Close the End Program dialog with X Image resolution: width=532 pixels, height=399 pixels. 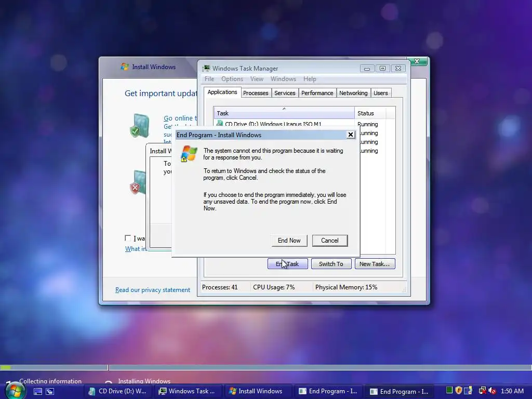coord(351,135)
